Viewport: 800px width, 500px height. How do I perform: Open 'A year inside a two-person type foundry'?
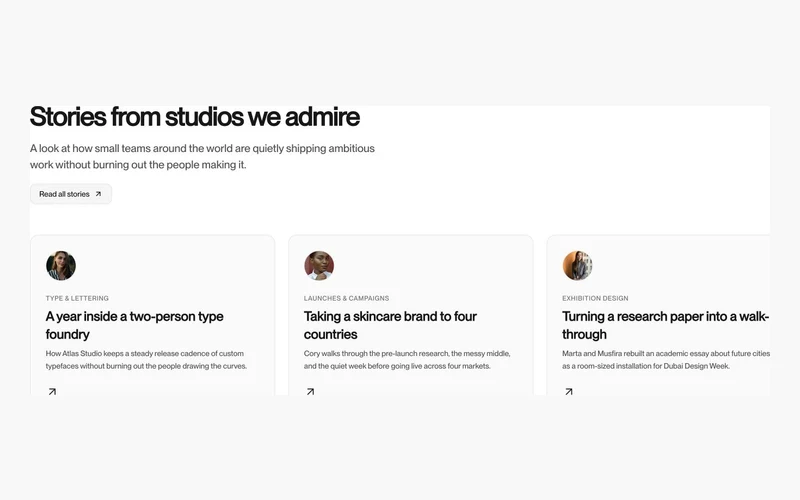[x=134, y=325]
